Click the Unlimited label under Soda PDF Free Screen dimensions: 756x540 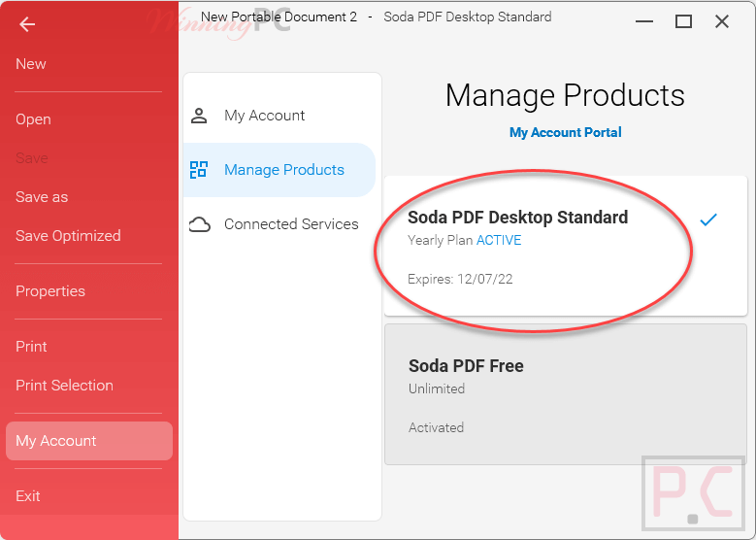click(x=437, y=388)
